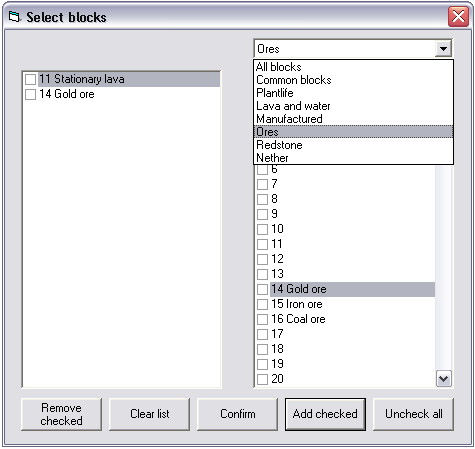
Task: Click the Clear list button
Action: (x=149, y=414)
